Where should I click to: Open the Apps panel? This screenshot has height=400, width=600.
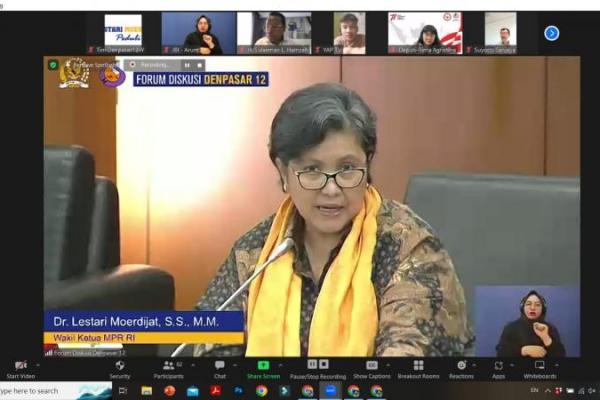tap(498, 366)
